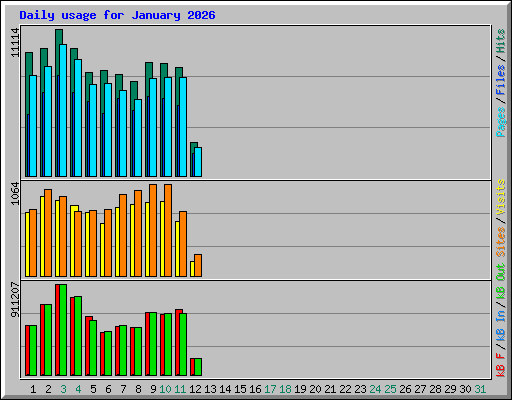
Task: Select day label '30' on the axis
Action: 465,389
